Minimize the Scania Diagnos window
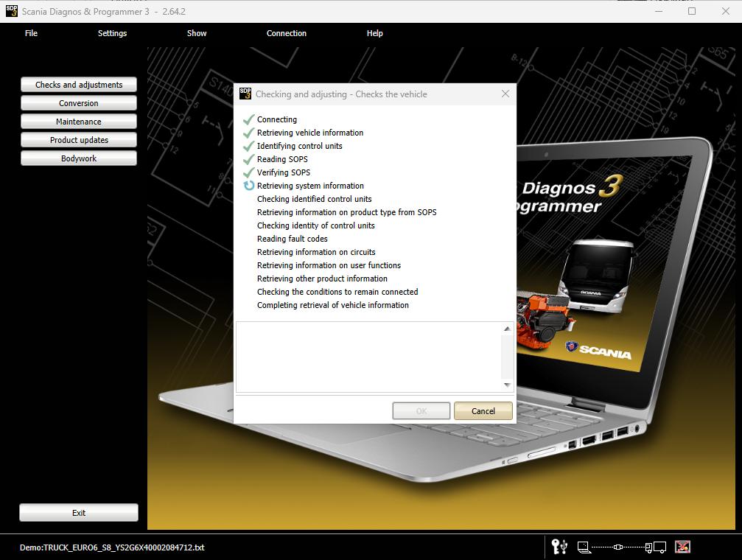Image resolution: width=742 pixels, height=560 pixels. (x=658, y=11)
